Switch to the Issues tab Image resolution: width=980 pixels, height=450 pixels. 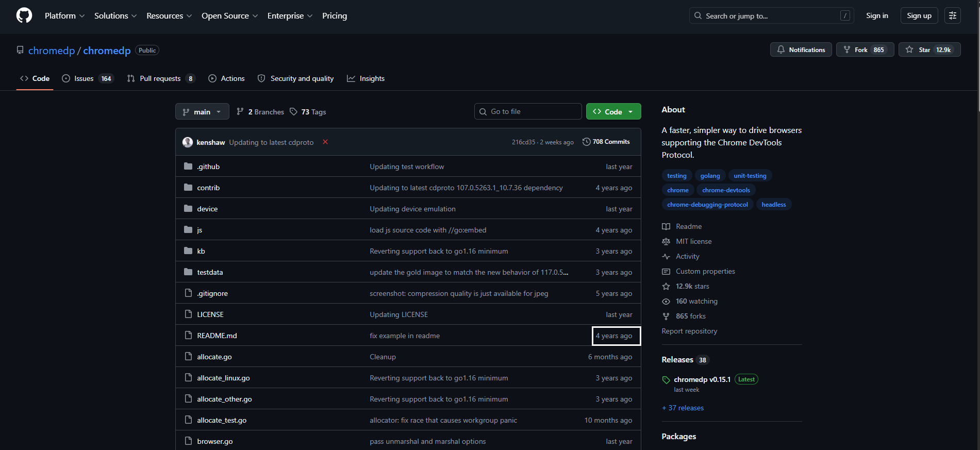click(87, 78)
